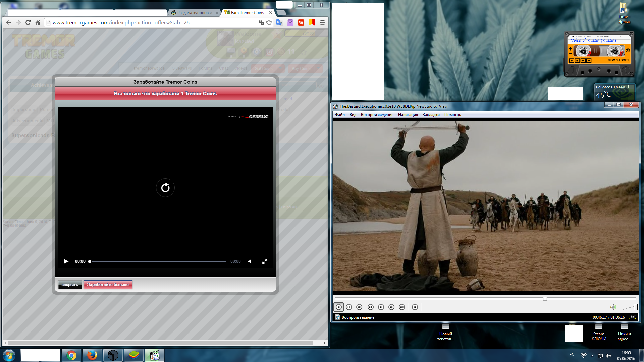Play the Supersonic ad video

(66, 261)
